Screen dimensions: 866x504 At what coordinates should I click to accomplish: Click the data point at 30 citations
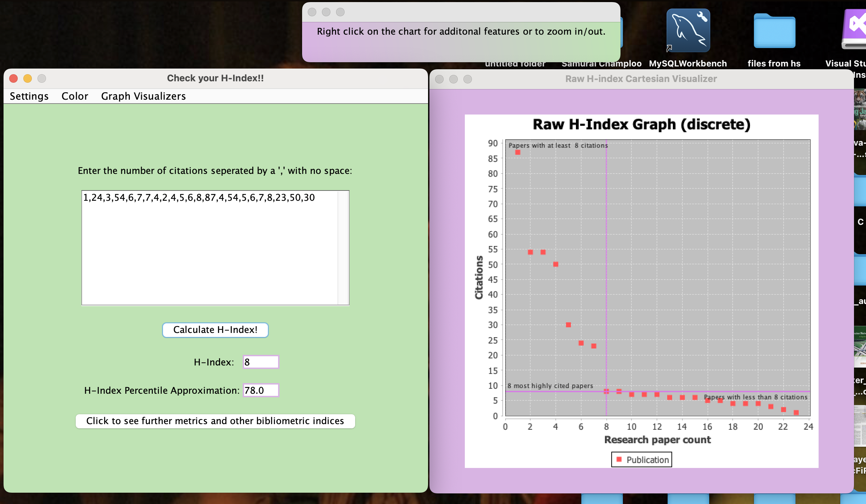568,325
